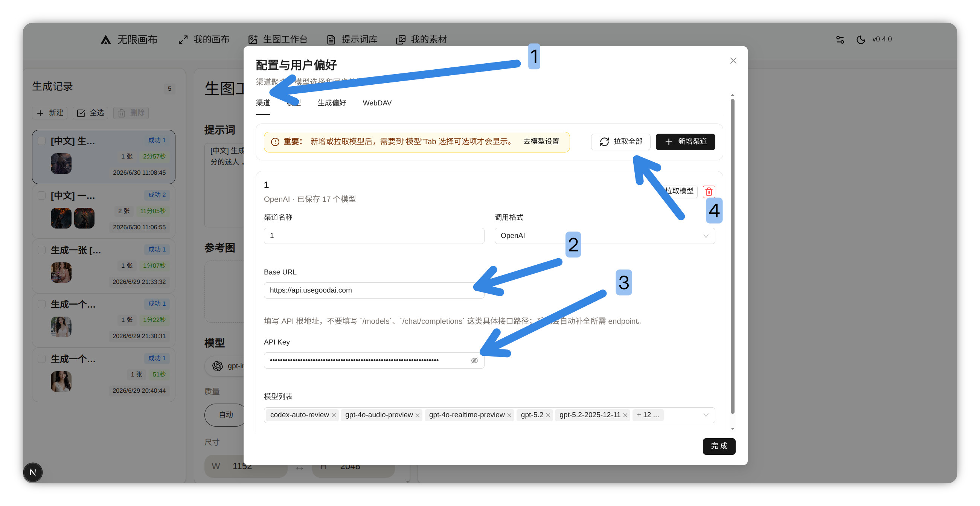Open the settings sliders icon in header

(x=840, y=40)
